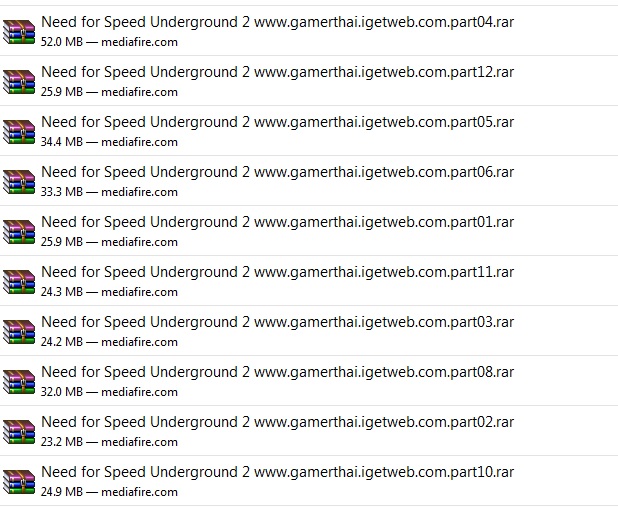Open the file name ending part10.rar

coord(277,473)
